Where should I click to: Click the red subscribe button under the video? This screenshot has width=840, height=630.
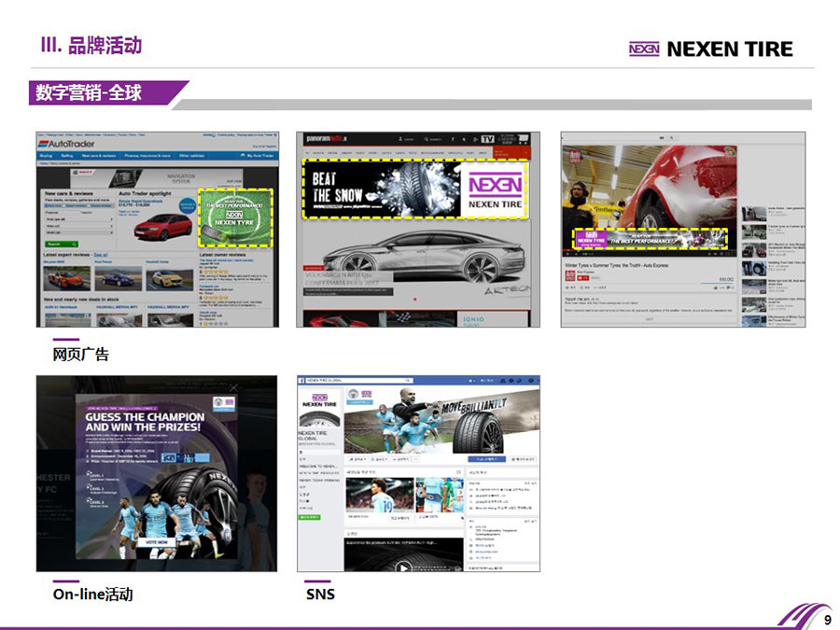[582, 278]
